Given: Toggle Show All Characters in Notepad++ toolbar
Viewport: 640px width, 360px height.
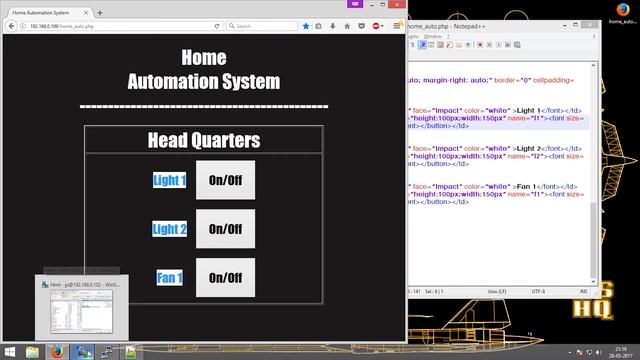Looking at the screenshot, I should (x=413, y=45).
